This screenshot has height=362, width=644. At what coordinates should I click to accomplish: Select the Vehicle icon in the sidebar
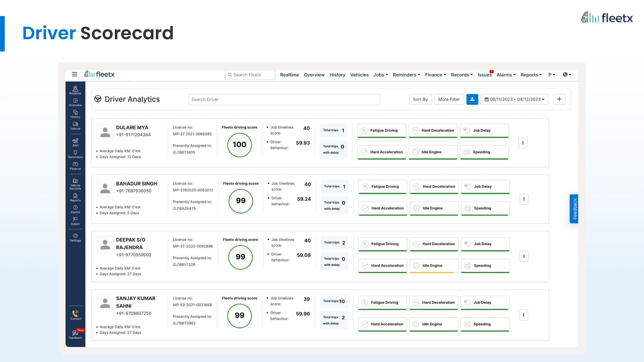tap(75, 125)
